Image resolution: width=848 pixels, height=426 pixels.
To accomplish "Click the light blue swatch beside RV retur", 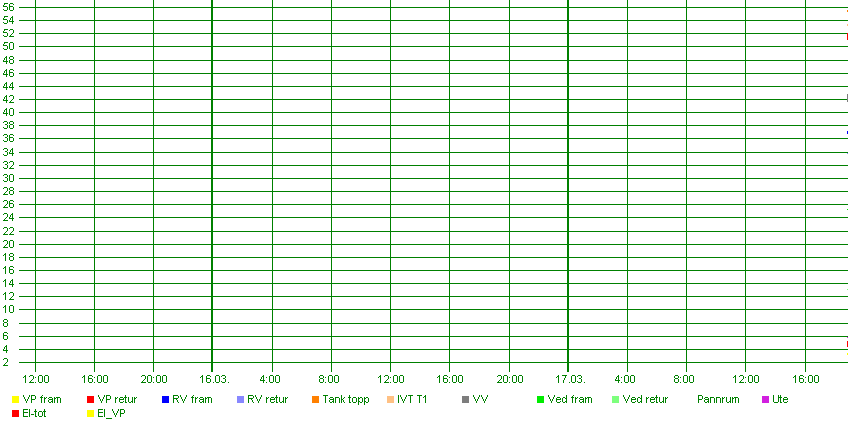I will pos(241,400).
